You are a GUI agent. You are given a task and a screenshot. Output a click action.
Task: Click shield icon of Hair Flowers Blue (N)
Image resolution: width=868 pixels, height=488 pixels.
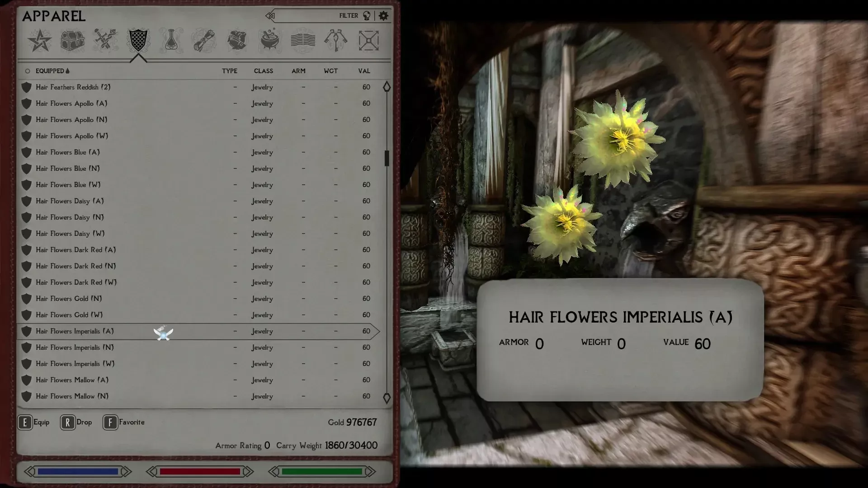pos(27,169)
